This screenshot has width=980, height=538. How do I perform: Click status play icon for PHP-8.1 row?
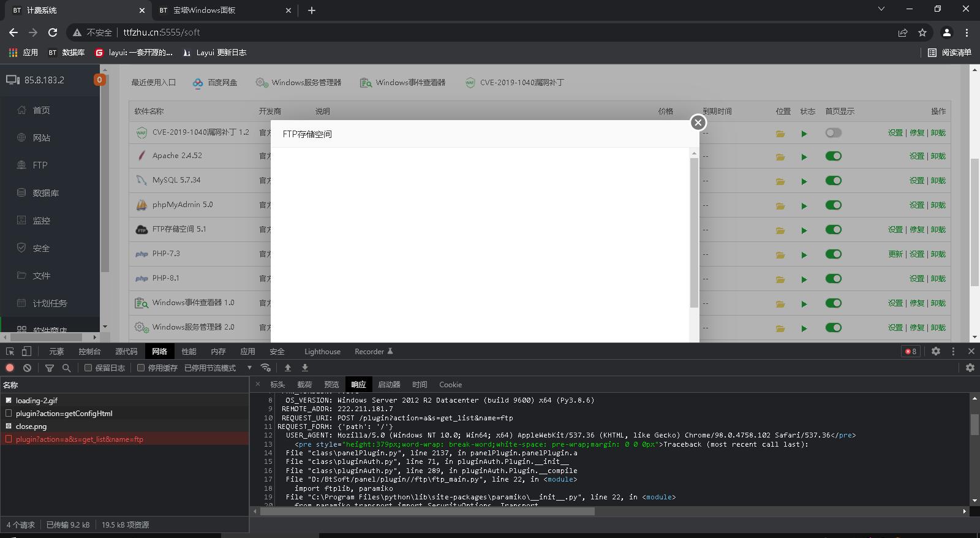[x=804, y=279]
